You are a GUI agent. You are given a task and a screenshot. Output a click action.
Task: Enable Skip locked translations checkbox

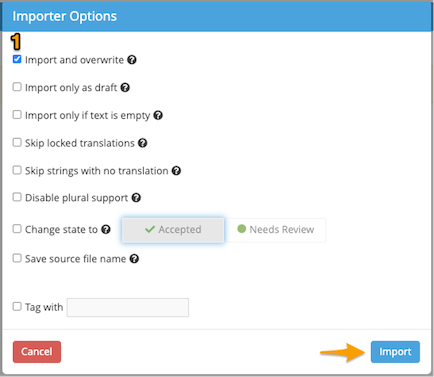pos(17,142)
